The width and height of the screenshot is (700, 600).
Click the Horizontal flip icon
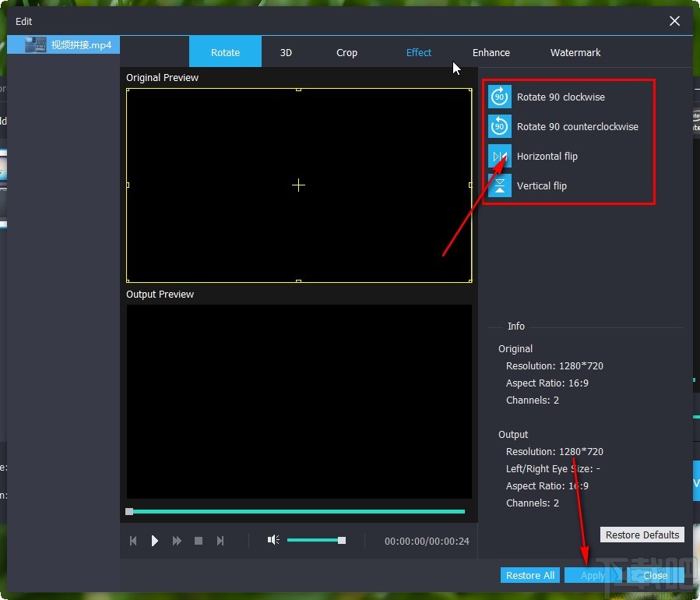(x=500, y=156)
